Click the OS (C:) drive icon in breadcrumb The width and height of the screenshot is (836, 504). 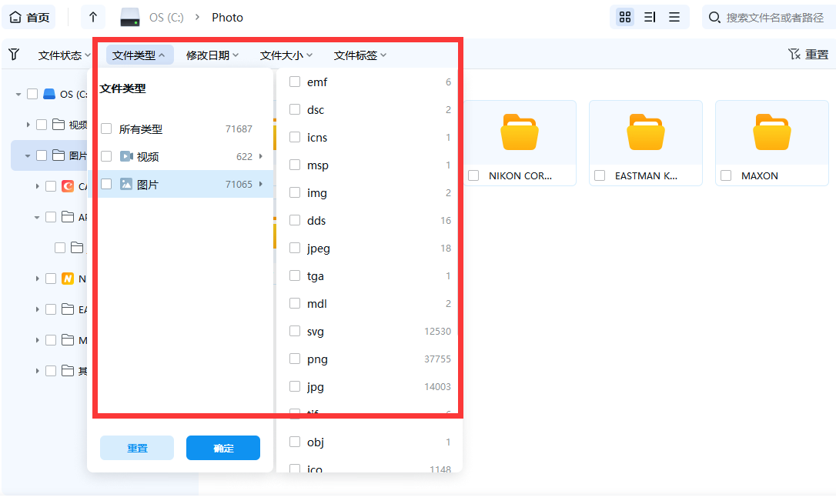point(130,17)
